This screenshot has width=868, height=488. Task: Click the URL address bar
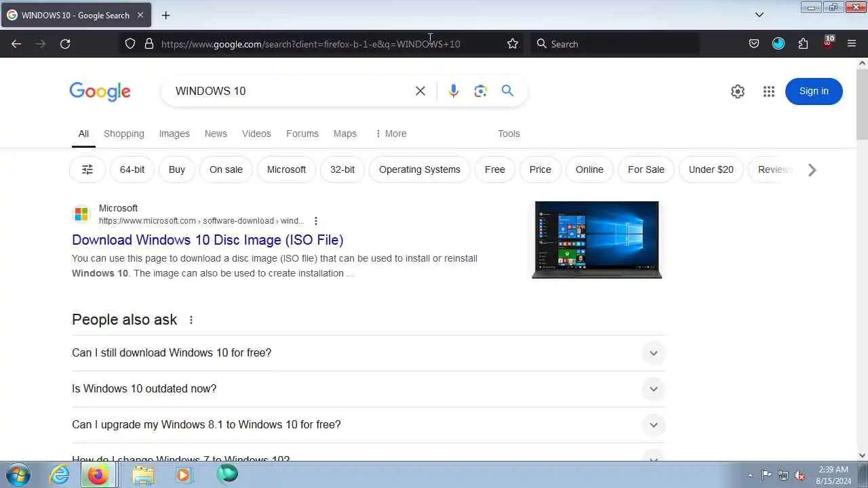point(322,44)
